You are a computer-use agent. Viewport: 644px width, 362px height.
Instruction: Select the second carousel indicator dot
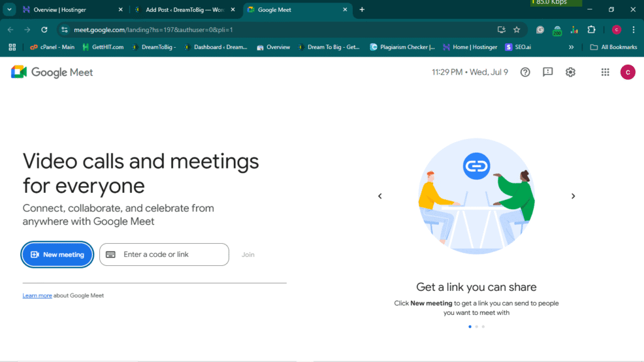[477, 327]
